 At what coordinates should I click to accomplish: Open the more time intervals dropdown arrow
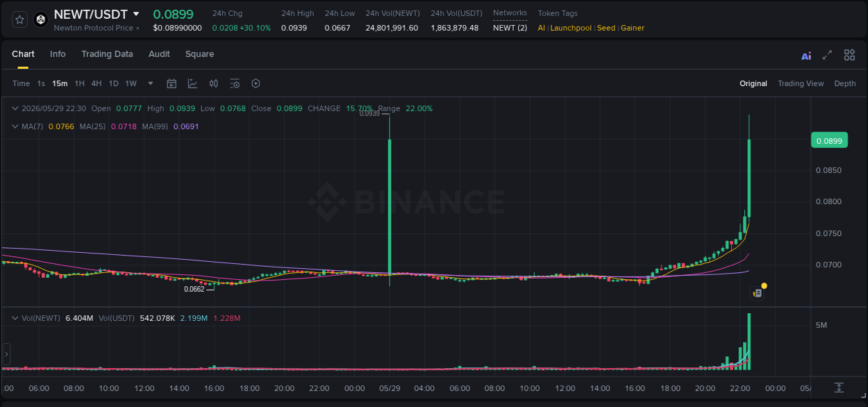[151, 83]
